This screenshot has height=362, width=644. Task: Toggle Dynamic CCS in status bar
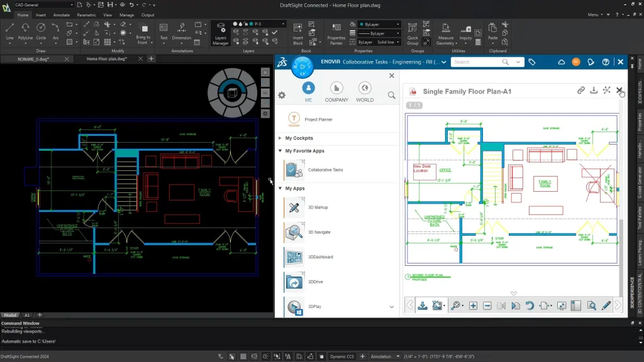341,356
